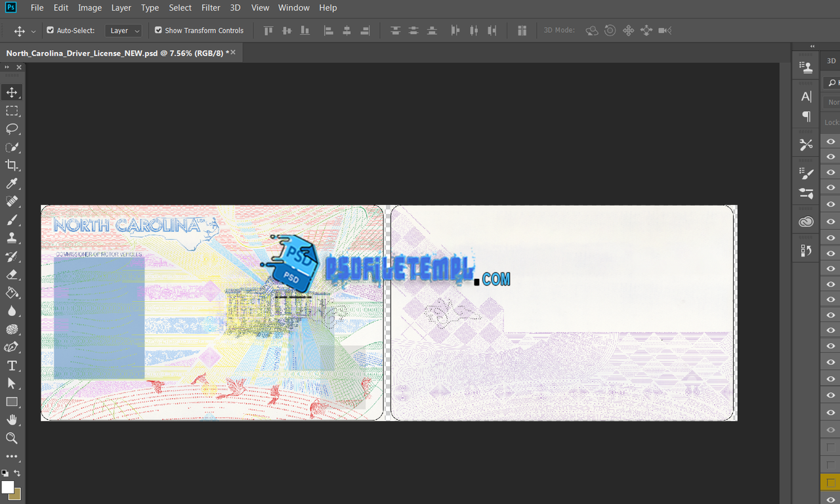Screen dimensions: 840x504
Task: Open the foreground color swatch
Action: (x=7, y=487)
